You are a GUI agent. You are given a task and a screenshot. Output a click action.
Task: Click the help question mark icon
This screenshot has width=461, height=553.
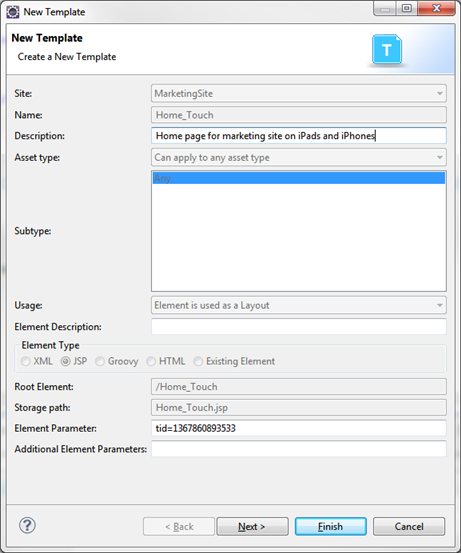pyautogui.click(x=27, y=525)
